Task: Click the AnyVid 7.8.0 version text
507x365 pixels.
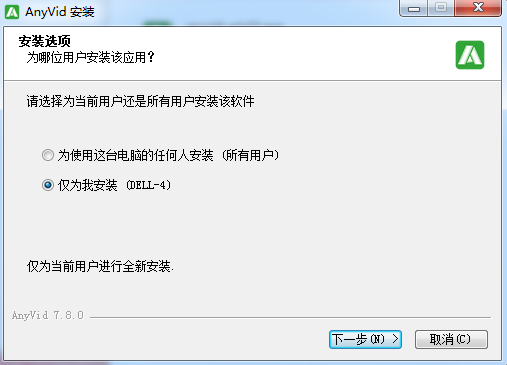Action: click(x=48, y=315)
